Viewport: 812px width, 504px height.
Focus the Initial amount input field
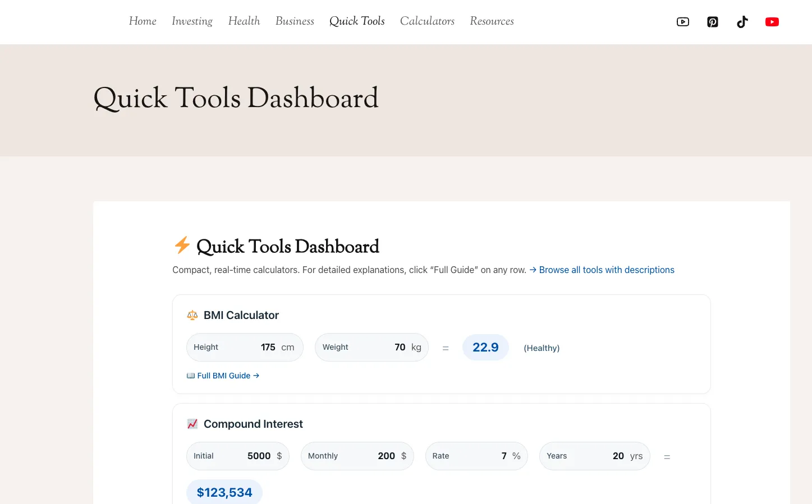coord(238,456)
